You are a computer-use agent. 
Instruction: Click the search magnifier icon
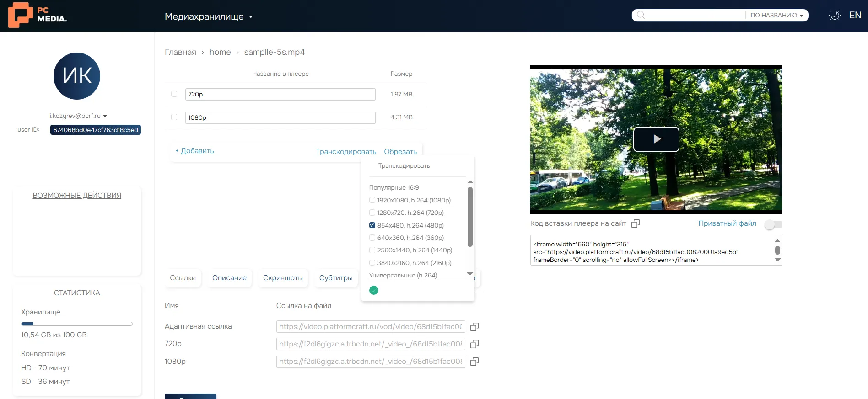pos(641,15)
